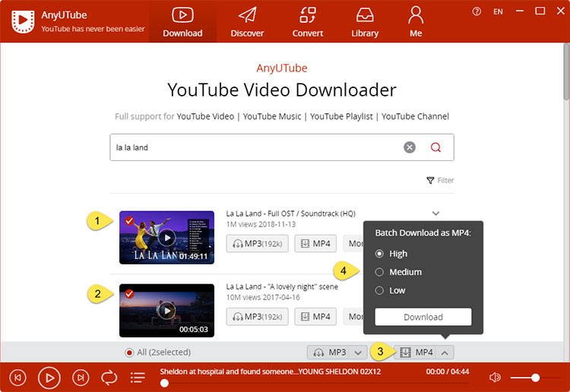Download Full OST Soundtrack as MP4
The image size is (570, 392).
point(315,243)
